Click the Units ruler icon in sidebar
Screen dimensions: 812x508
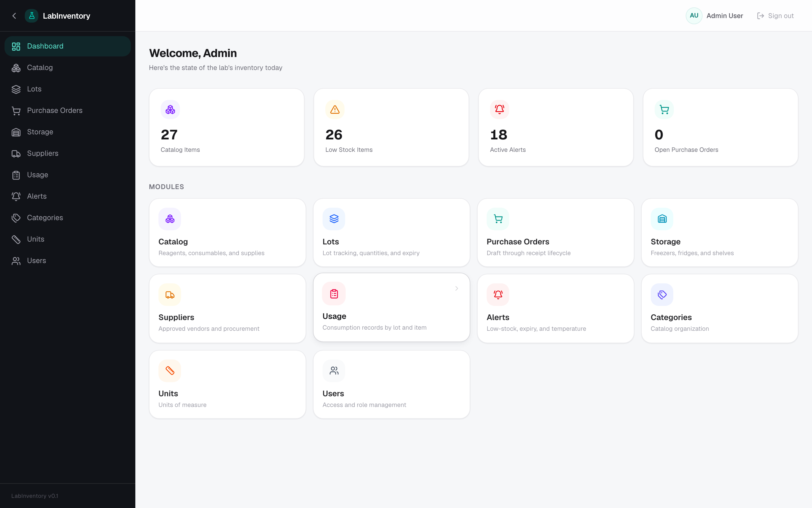(16, 240)
